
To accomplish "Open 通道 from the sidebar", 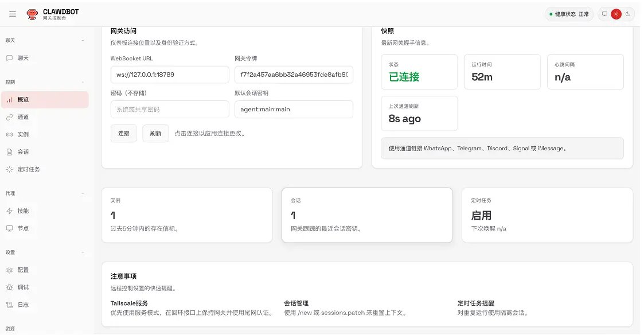I will pyautogui.click(x=26, y=116).
